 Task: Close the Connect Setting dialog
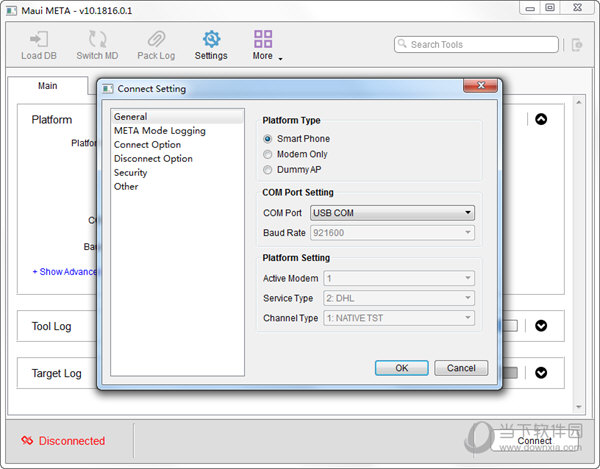481,85
